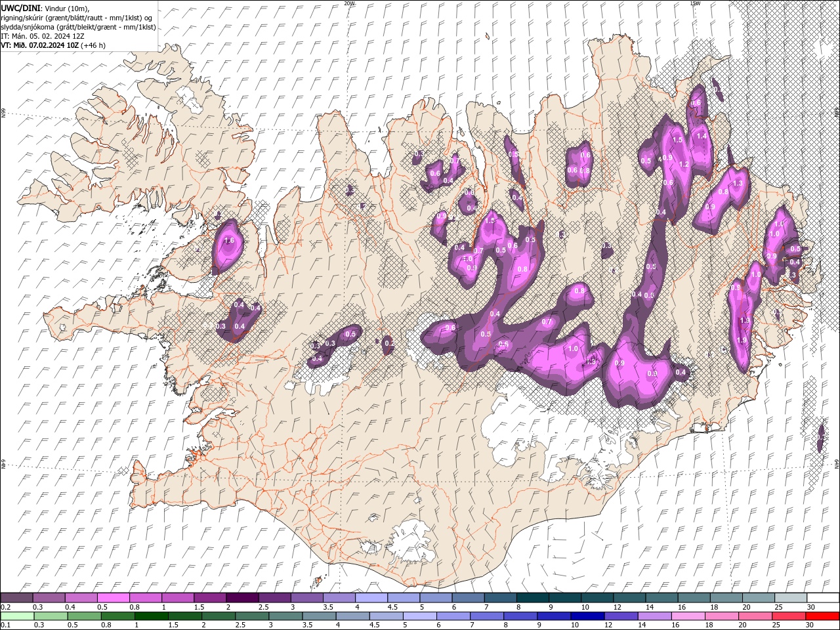The width and height of the screenshot is (840, 630).
Task: Click the medium green 0.5 rain legend swatch
Action: (x=84, y=616)
